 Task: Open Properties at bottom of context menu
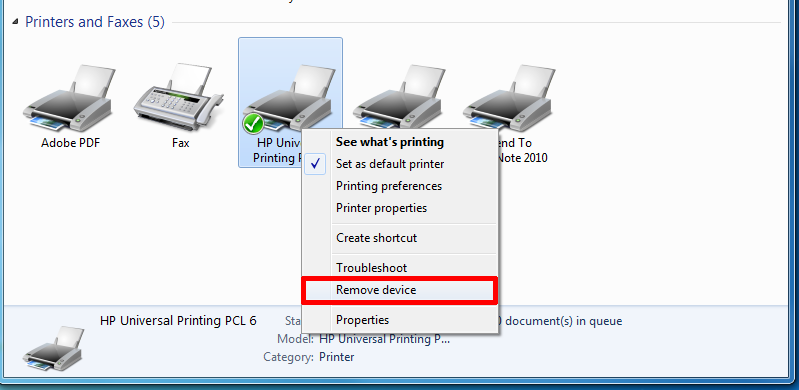coord(363,320)
